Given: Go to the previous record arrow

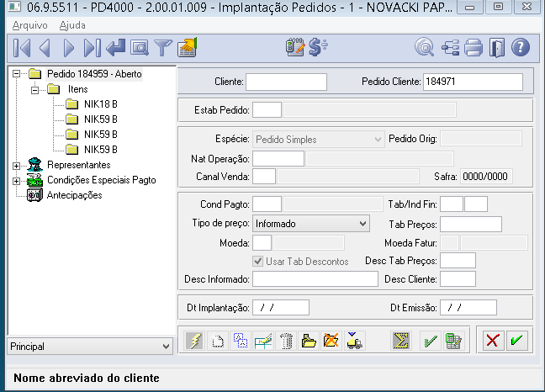Looking at the screenshot, I should coord(45,48).
